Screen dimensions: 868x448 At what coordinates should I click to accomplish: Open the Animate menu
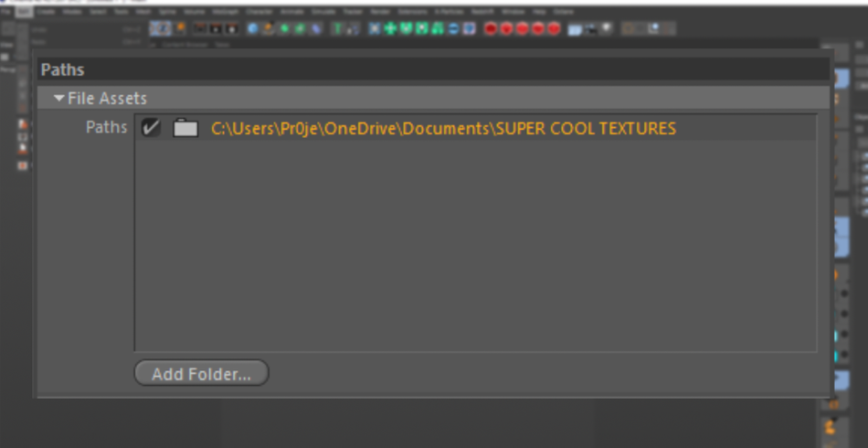(291, 11)
